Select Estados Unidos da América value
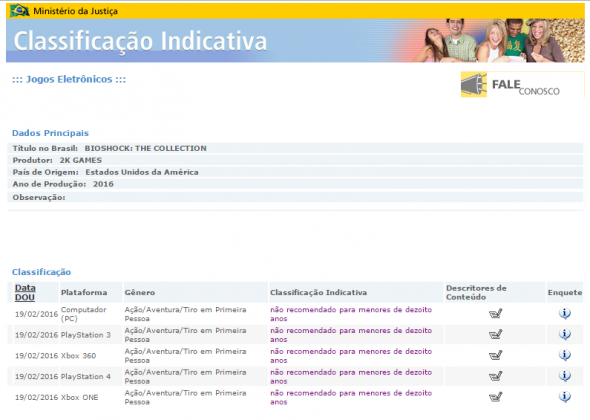The height and width of the screenshot is (420, 590). click(x=142, y=172)
